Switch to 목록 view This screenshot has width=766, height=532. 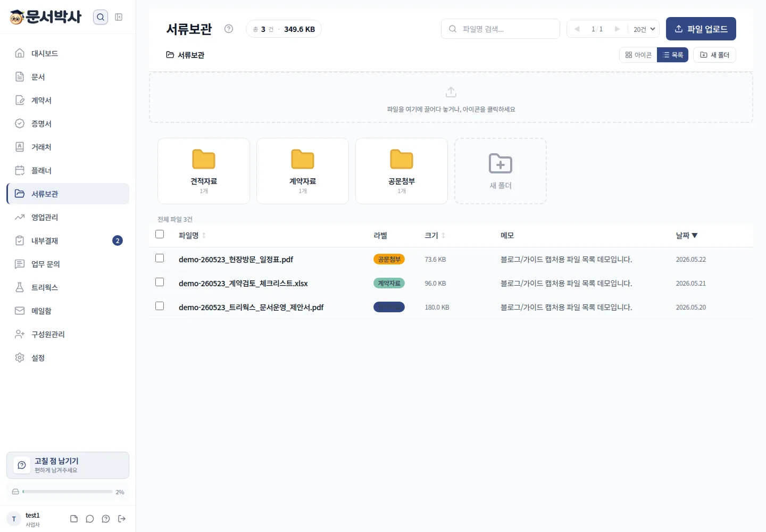[673, 55]
